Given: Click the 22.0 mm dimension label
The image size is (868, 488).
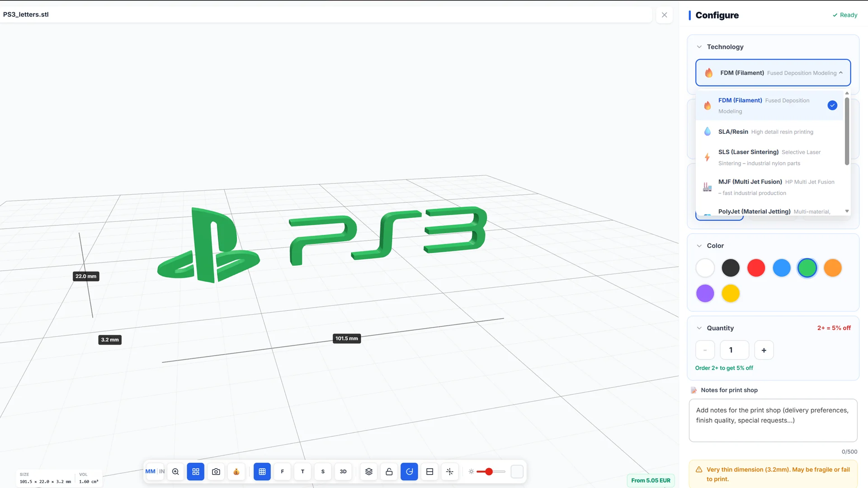Looking at the screenshot, I should (x=86, y=276).
